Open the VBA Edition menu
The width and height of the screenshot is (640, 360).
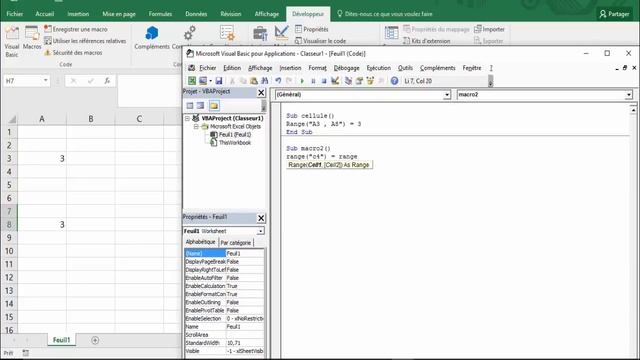pyautogui.click(x=232, y=68)
